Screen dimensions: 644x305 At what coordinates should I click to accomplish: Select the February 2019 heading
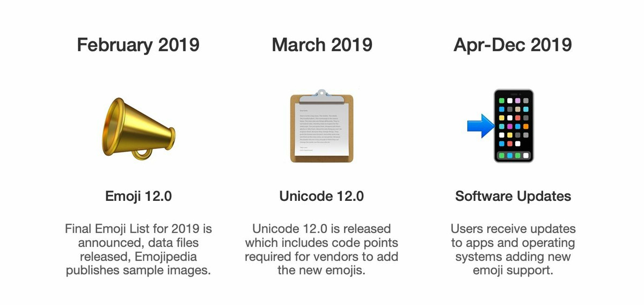[138, 45]
